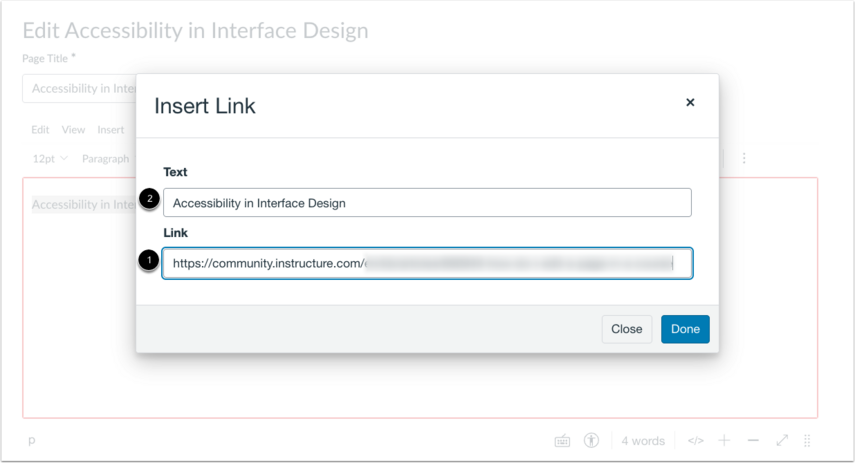Click the minus icon in status bar

click(x=753, y=441)
